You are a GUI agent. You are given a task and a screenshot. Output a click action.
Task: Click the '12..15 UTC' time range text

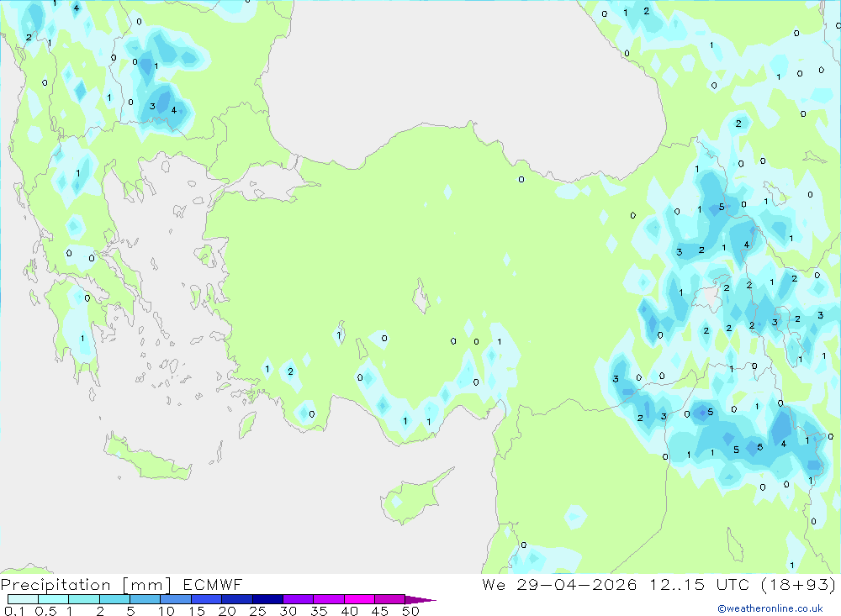699,584
